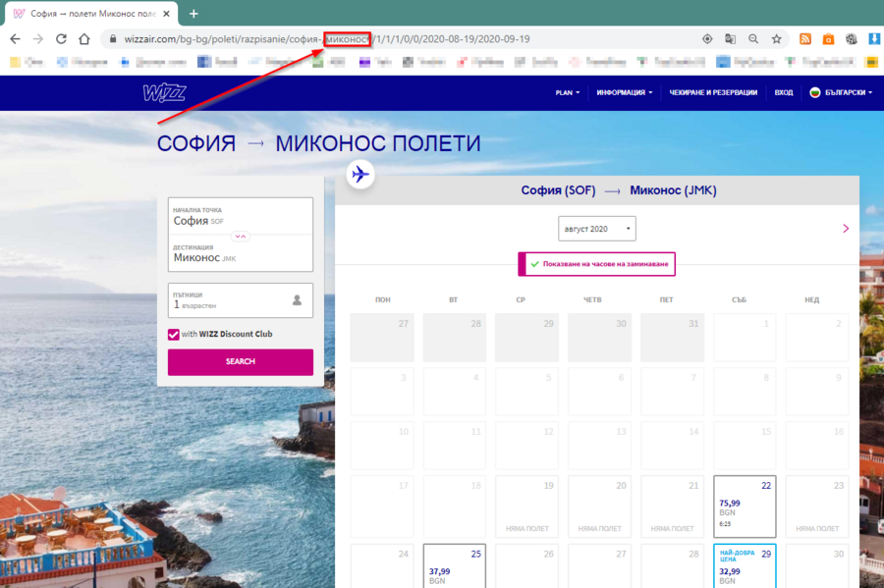Screen dimensions: 884x588
Task: Click August 19 showing НЯМА ПОЛЕТ
Action: [x=527, y=507]
